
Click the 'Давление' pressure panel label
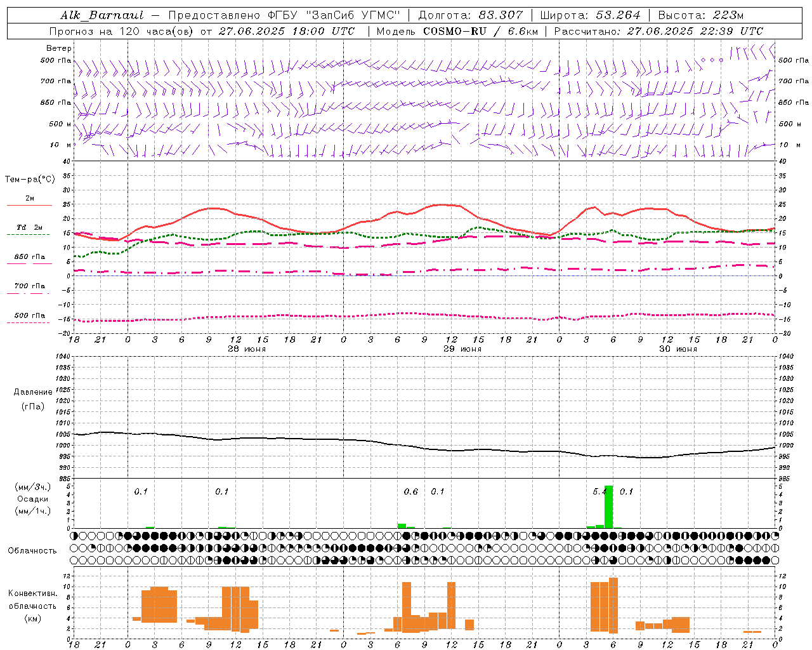[x=33, y=392]
